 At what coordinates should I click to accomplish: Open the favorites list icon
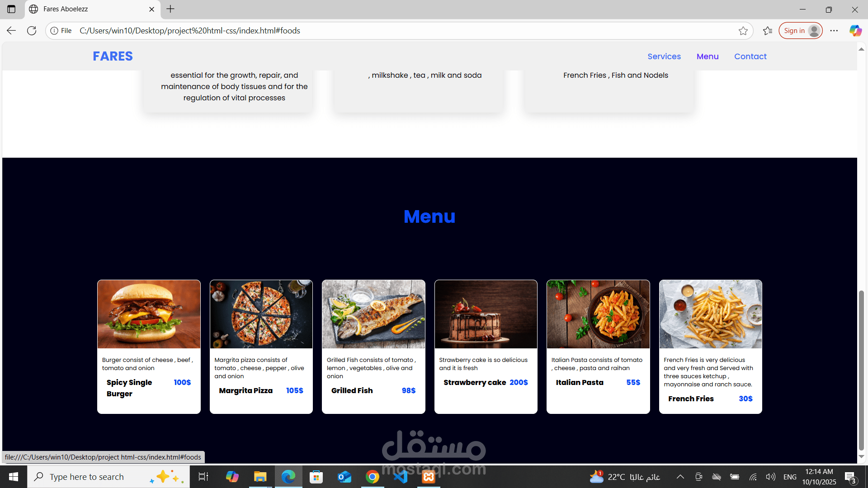[768, 31]
